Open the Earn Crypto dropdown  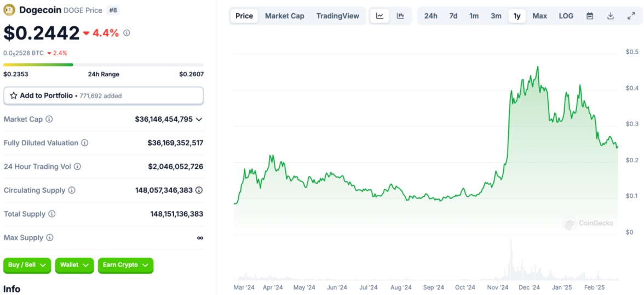click(x=125, y=265)
